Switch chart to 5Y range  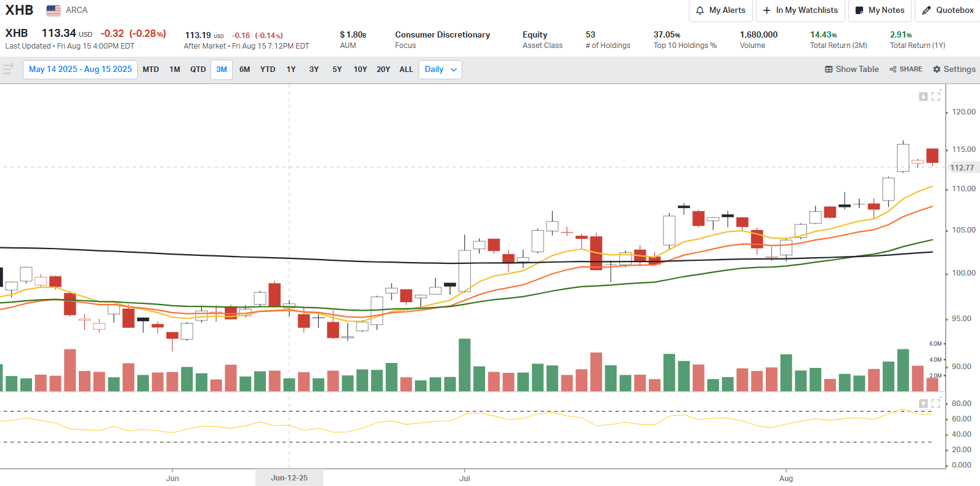pos(337,70)
